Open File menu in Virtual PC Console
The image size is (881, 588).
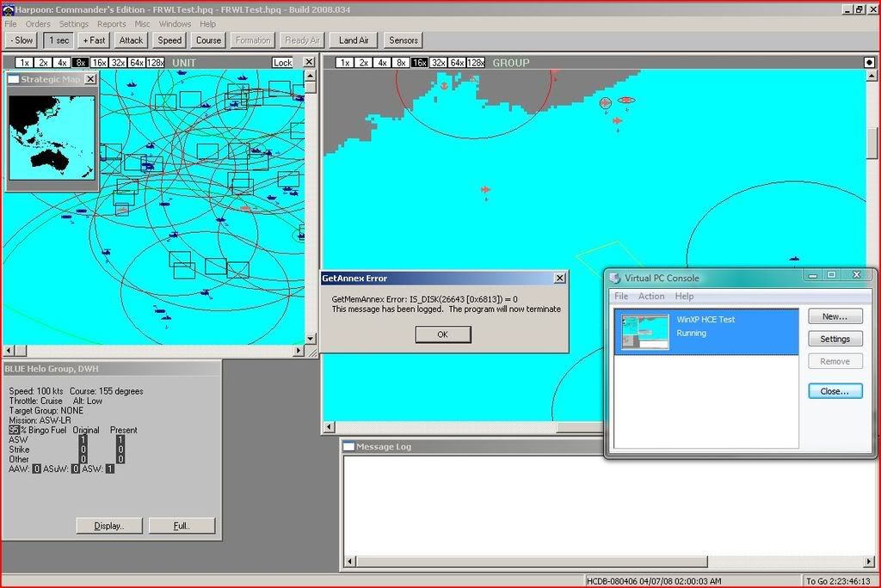621,296
